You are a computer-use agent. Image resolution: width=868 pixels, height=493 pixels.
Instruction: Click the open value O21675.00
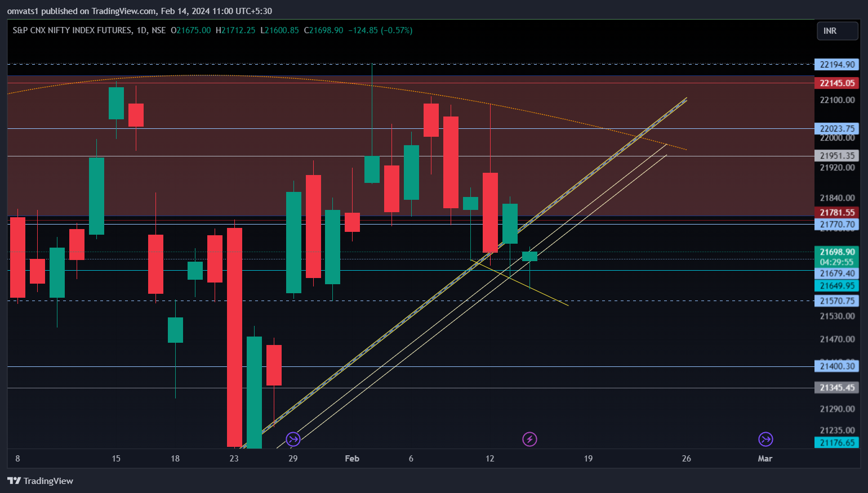[190, 30]
